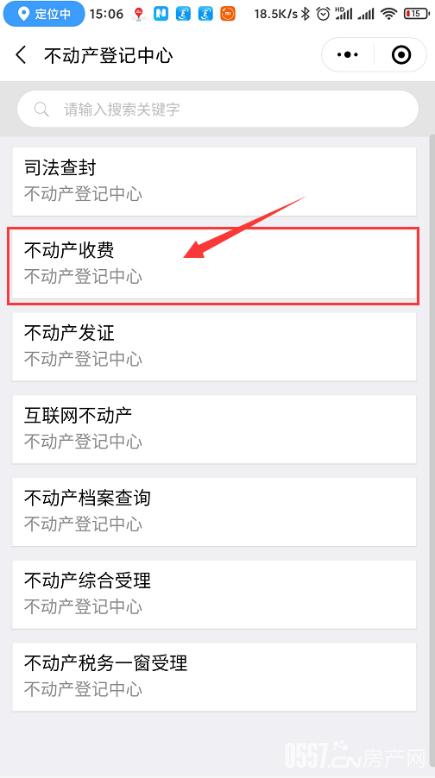435x778 pixels.
Task: Tap the red map pin status icon
Action: [139, 14]
